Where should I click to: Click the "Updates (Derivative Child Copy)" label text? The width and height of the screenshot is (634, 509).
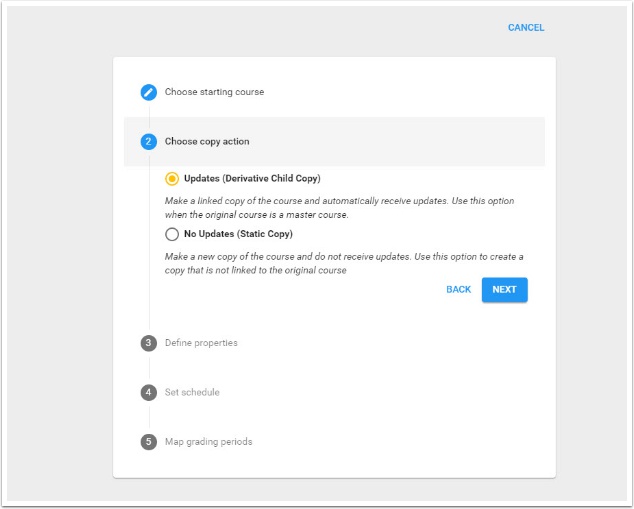coord(252,179)
